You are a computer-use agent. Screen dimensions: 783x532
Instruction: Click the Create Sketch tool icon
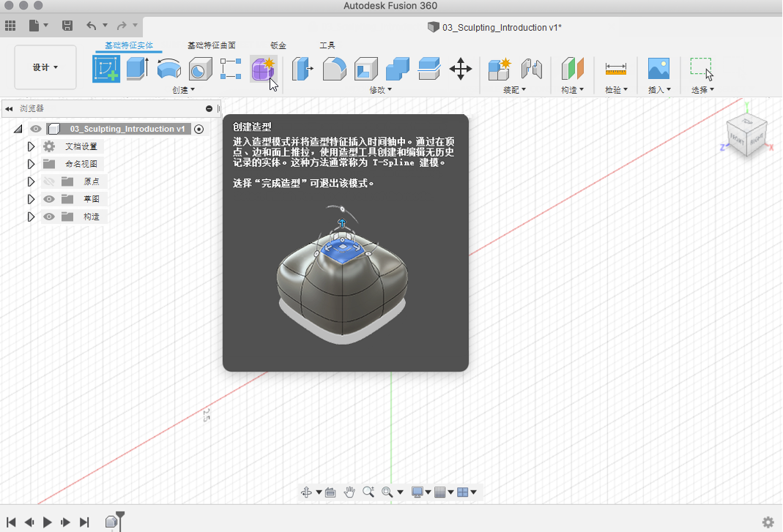click(106, 70)
